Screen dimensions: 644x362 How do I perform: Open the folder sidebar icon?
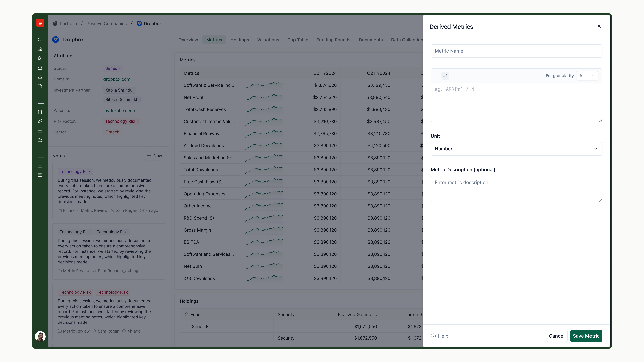click(x=40, y=140)
